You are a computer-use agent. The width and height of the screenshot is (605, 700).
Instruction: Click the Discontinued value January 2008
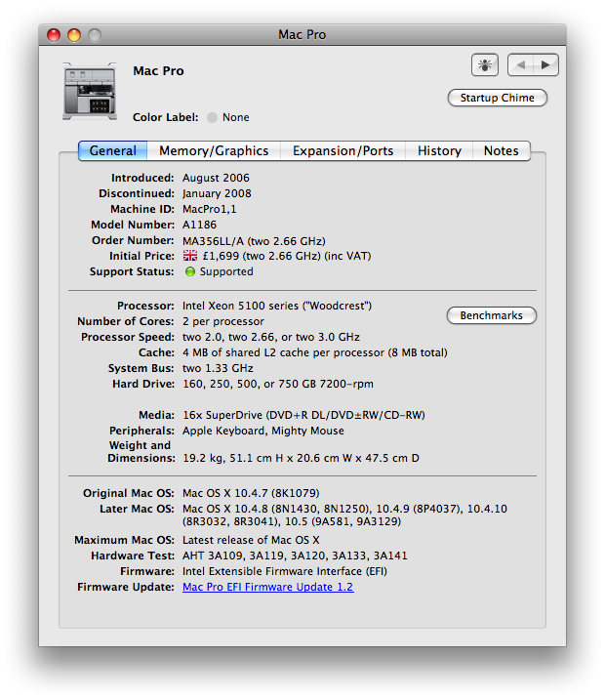[x=217, y=193]
